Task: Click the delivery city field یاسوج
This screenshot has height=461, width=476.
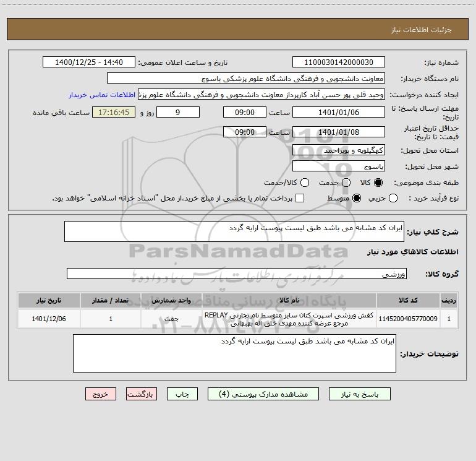Action: tap(339, 166)
